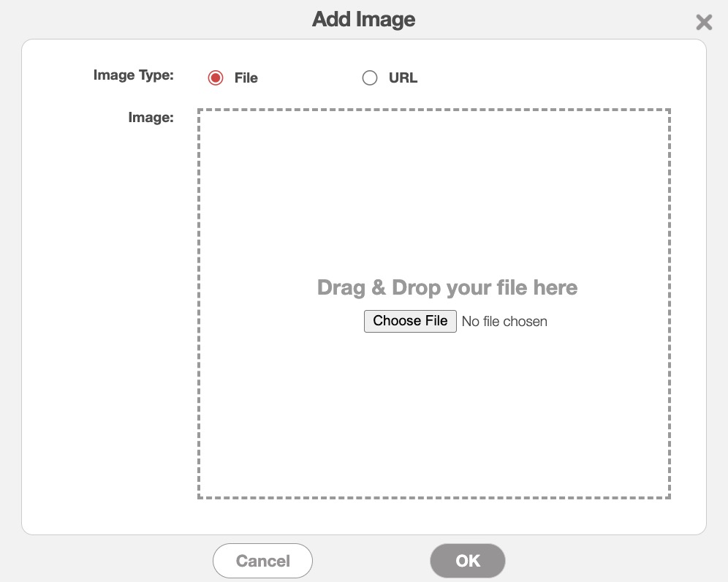
Task: Click the top-left corner of dashed drop area
Action: 199,111
